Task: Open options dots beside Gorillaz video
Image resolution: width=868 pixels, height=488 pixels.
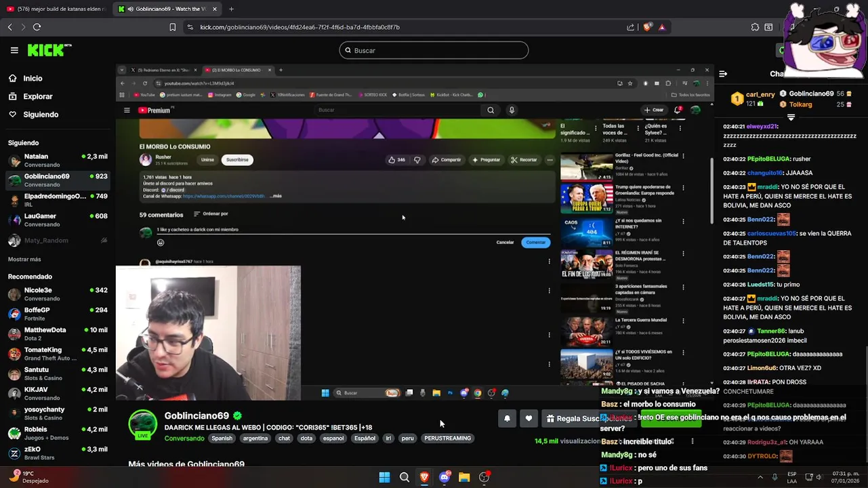Action: point(683,156)
